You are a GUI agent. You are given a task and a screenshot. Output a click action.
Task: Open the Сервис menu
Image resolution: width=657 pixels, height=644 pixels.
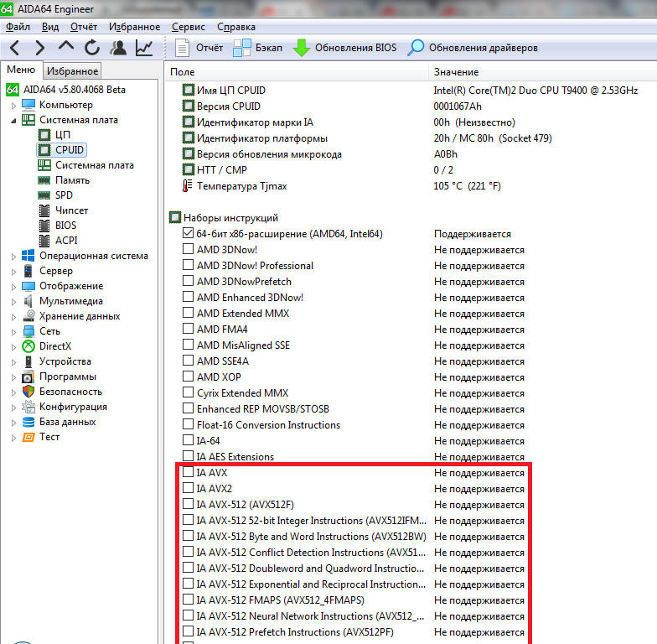188,27
